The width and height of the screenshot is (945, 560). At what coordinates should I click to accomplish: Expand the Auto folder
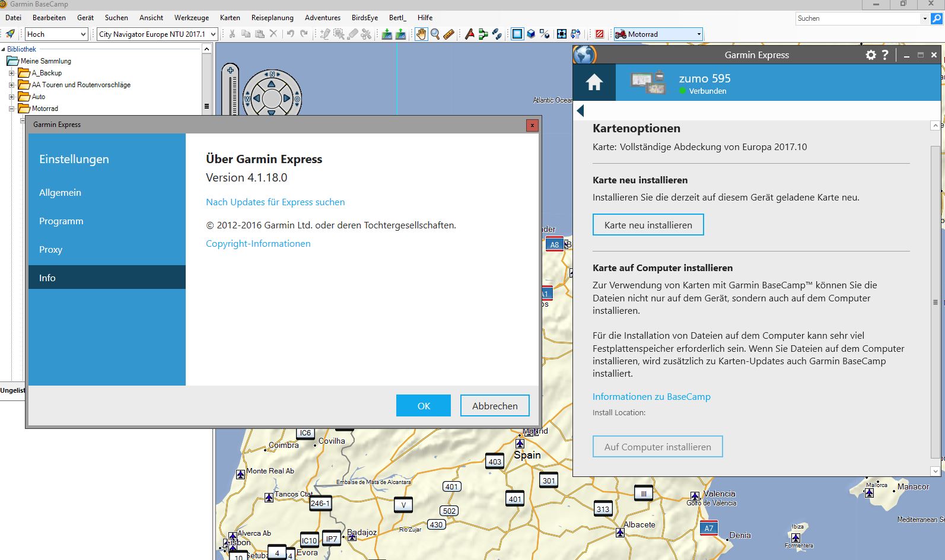[x=11, y=97]
